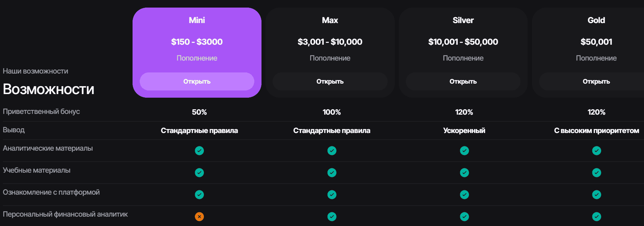644x226 pixels.
Task: Click the Silver Ускоренный withdrawal text
Action: (x=464, y=130)
